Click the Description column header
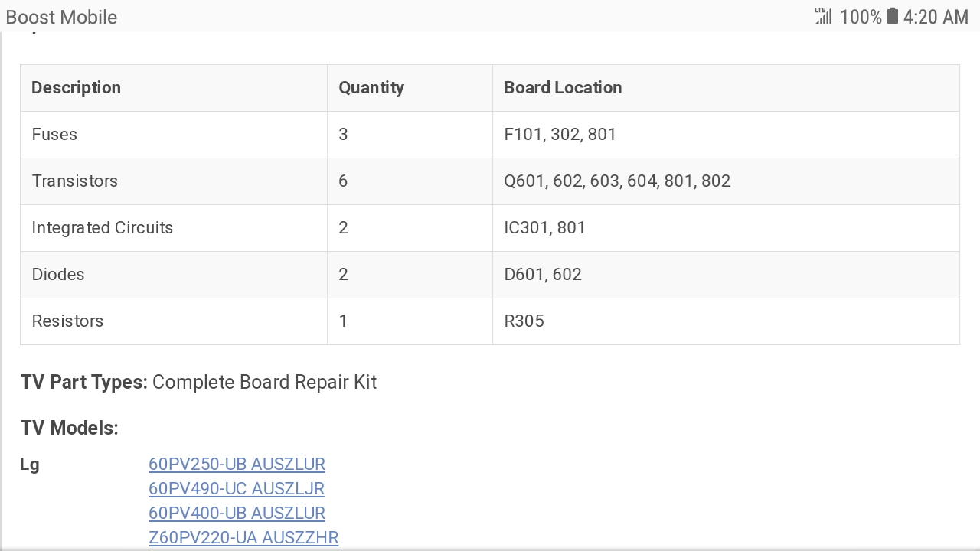This screenshot has width=980, height=551. pos(76,87)
